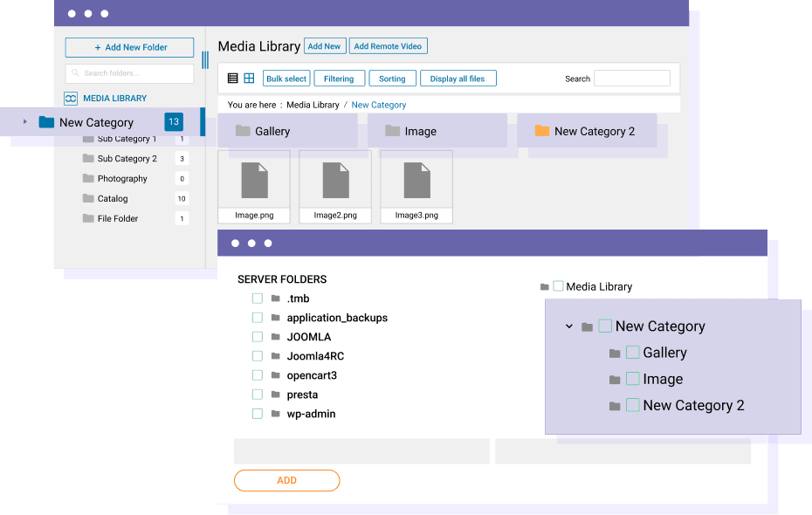Open the Gallery folder icon card
Screen dimensions: 812x515
pyautogui.click(x=241, y=130)
